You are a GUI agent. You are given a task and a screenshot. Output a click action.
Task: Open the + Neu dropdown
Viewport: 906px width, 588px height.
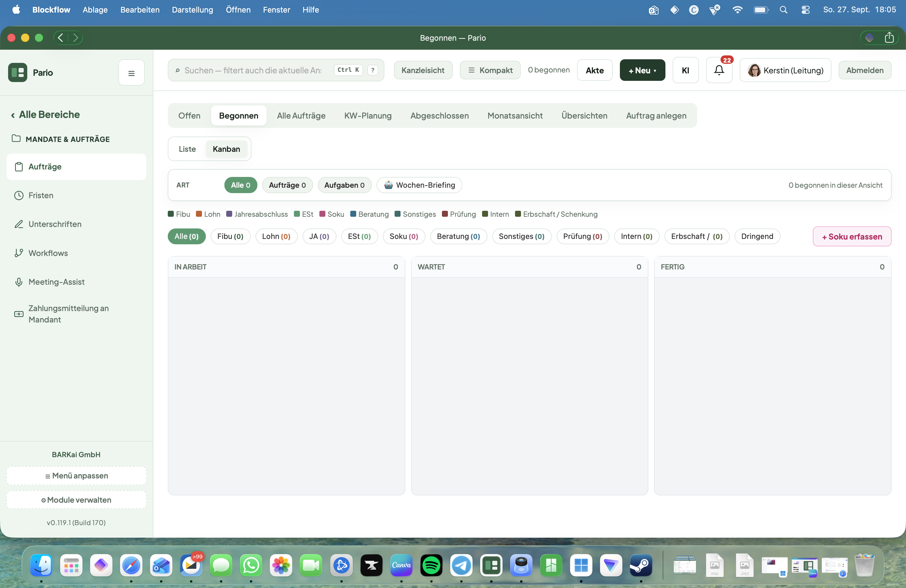(x=642, y=70)
